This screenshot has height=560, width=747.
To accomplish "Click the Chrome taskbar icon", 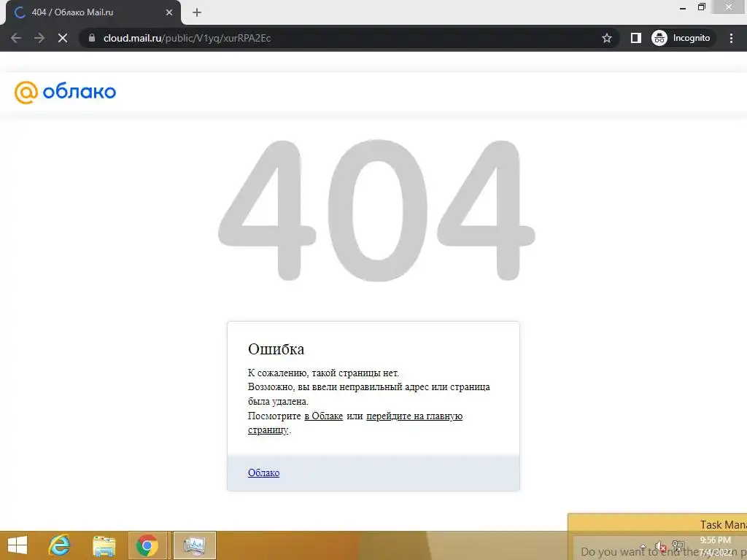I will pos(147,545).
